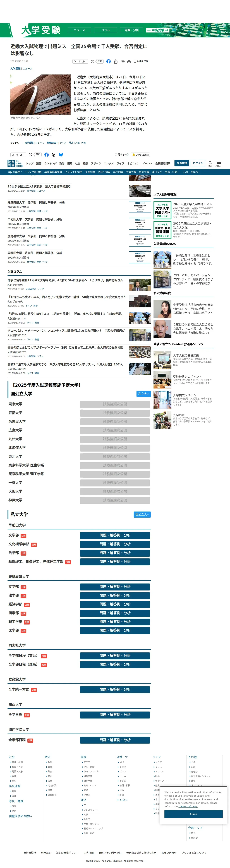Open 問題・解答例・分析 for 同志社 全学部日程（理系）
The image size is (230, 868).
(x=115, y=665)
